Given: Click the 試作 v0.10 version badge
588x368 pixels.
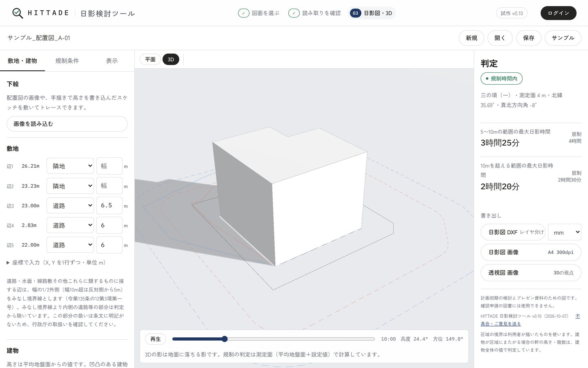Looking at the screenshot, I should click(512, 13).
